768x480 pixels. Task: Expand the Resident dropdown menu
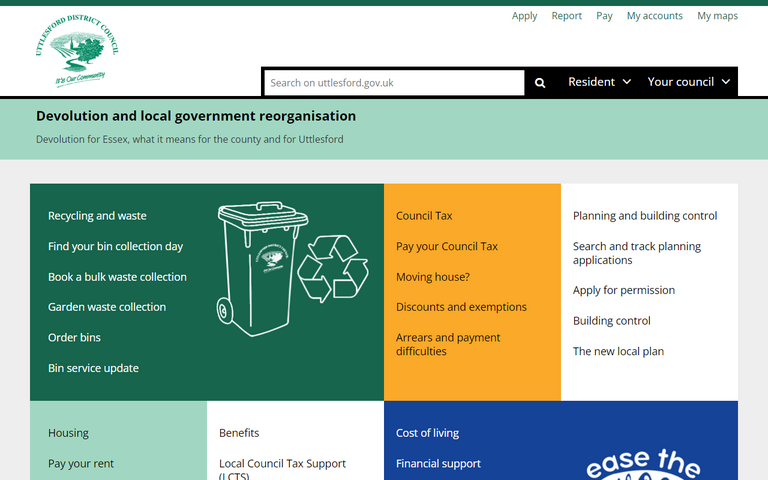[599, 82]
